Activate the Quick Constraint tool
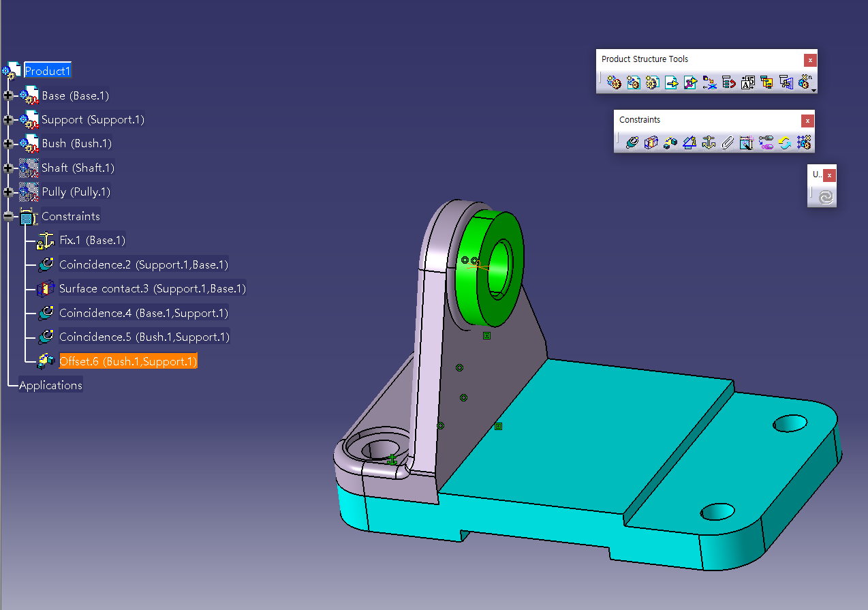 click(x=747, y=142)
